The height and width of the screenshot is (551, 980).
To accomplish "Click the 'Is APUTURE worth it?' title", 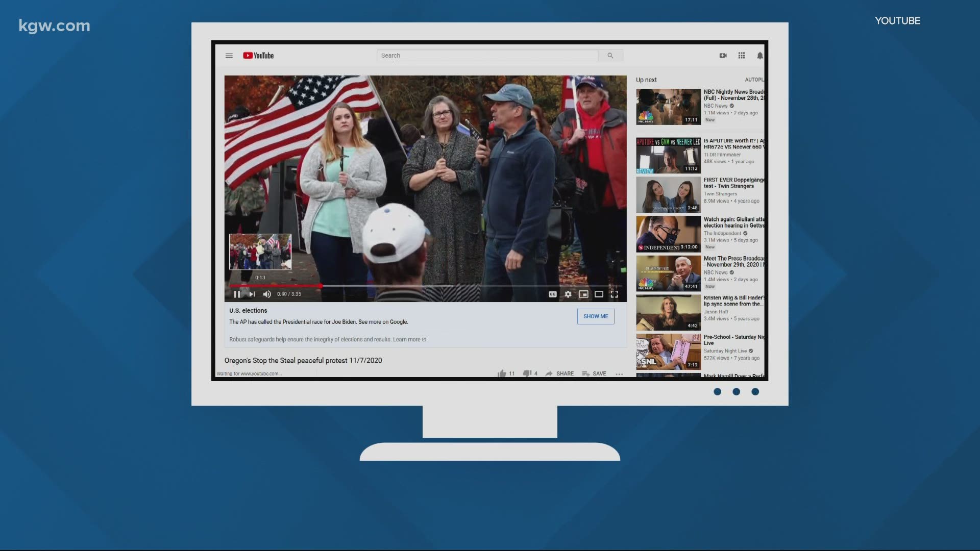I will coord(734,144).
